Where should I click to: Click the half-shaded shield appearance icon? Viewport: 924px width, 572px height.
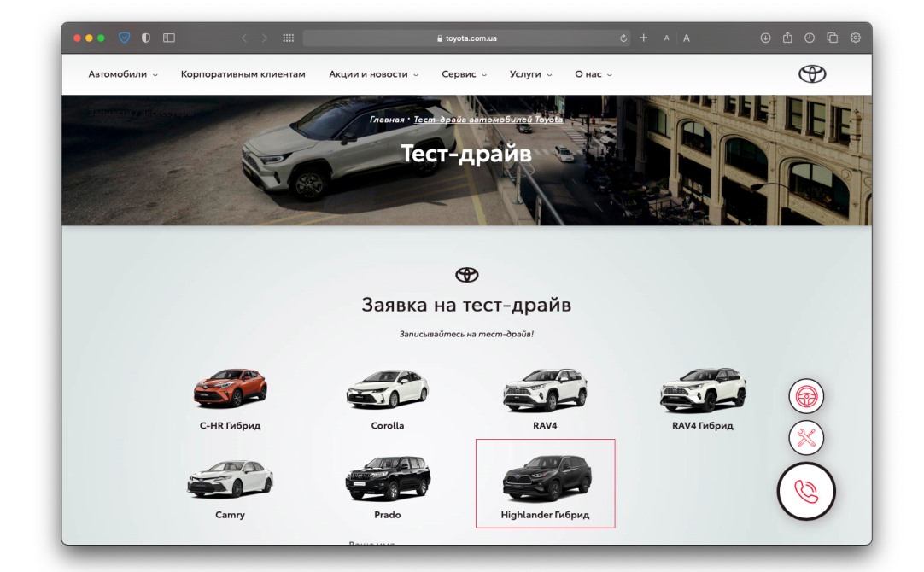tap(146, 38)
